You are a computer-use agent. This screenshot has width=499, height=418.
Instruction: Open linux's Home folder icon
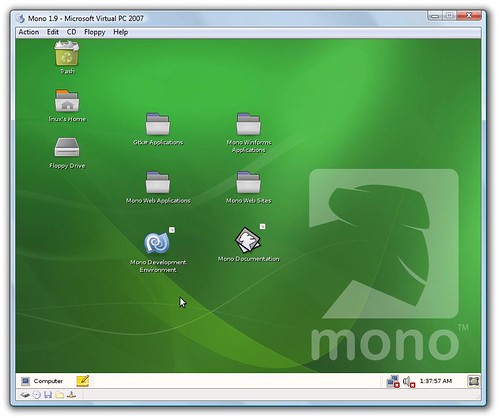coord(67,101)
